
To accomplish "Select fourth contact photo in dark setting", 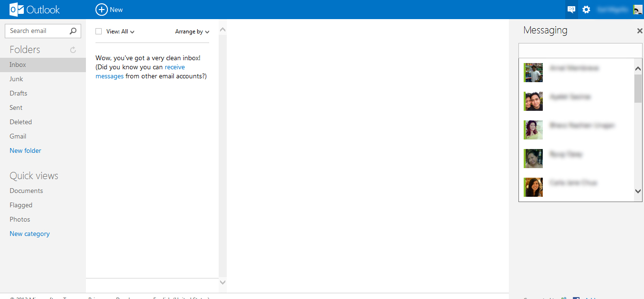I will coord(533,159).
